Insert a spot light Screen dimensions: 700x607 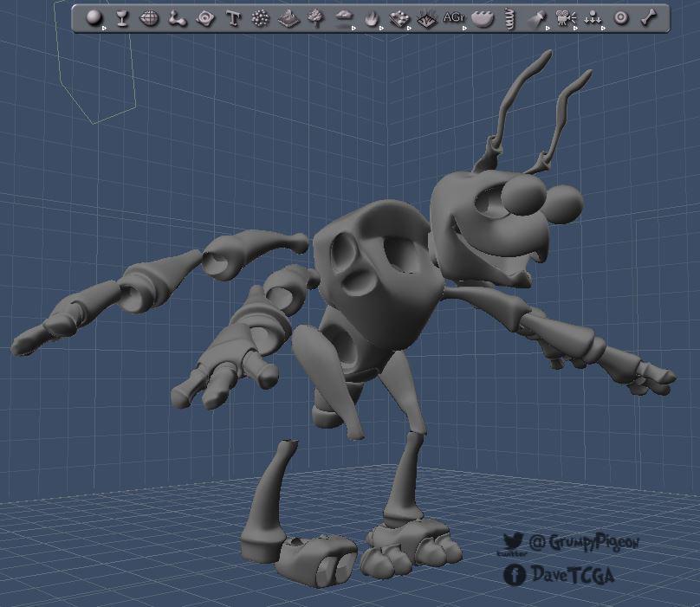coord(536,19)
